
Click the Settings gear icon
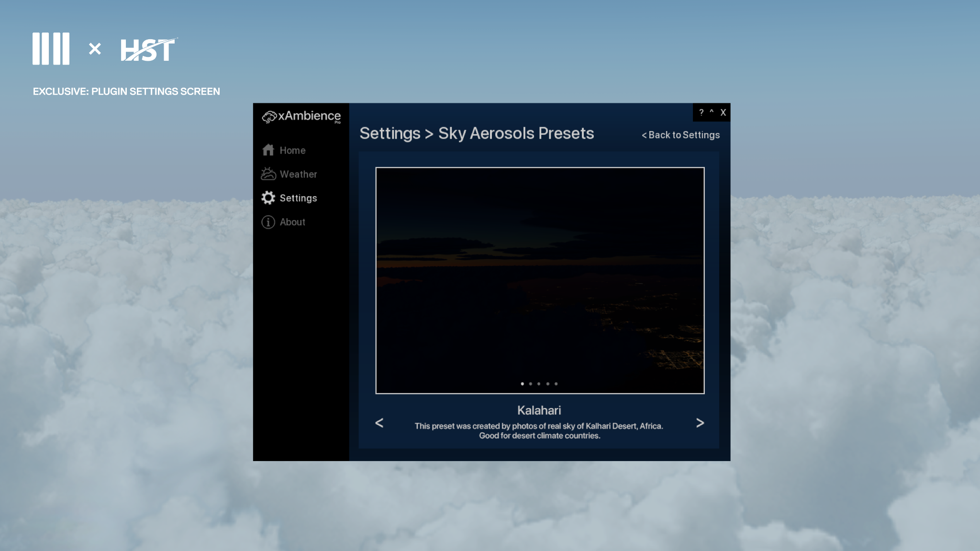[268, 198]
